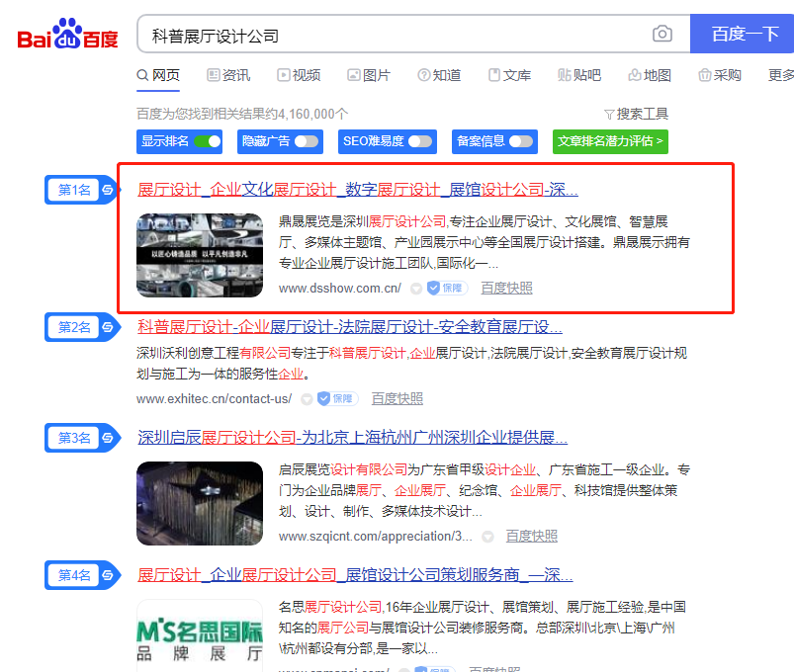Click refresh icon beside 第4名 badge
The image size is (794, 672).
108,575
